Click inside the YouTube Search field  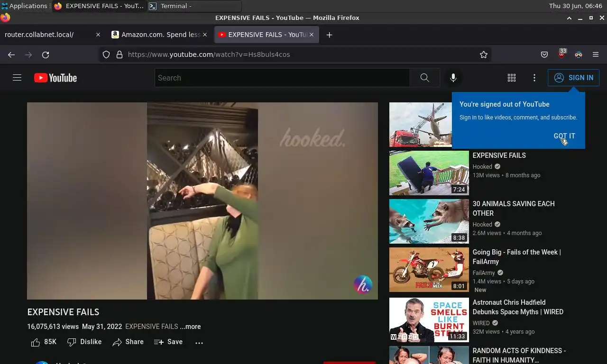tap(282, 78)
